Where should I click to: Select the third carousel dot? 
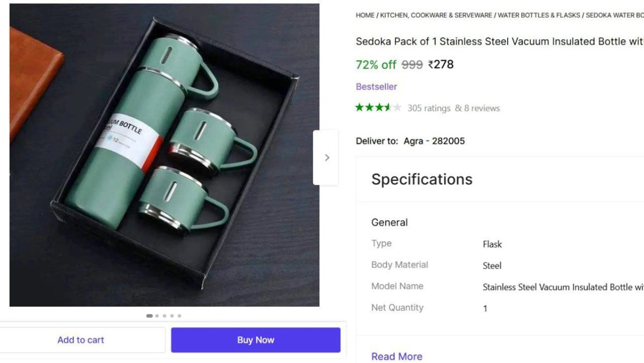164,316
